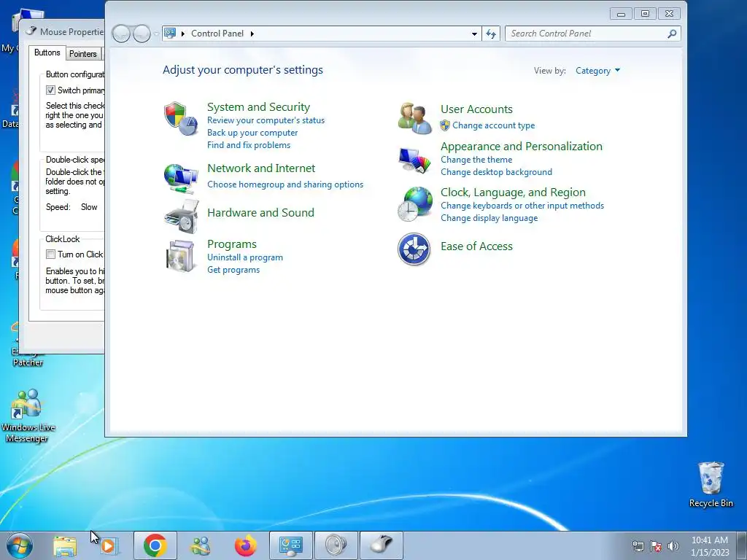The image size is (747, 560).
Task: Click Change desktop background link
Action: click(x=496, y=172)
